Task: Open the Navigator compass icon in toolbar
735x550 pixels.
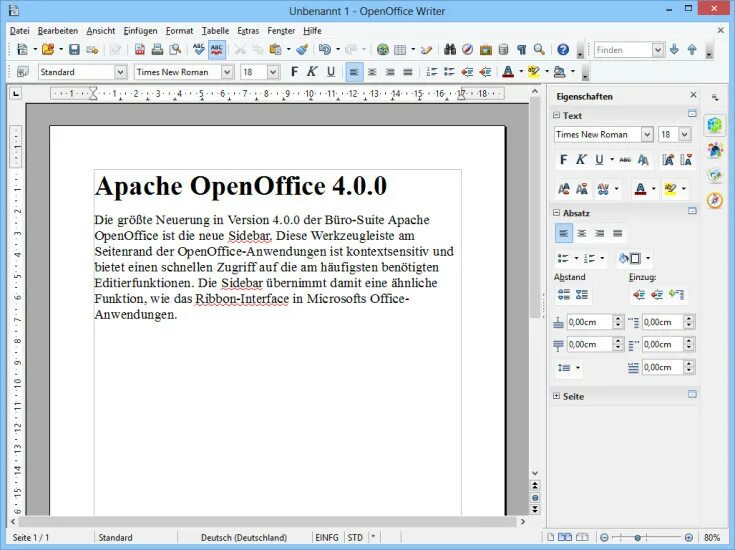Action: point(467,49)
